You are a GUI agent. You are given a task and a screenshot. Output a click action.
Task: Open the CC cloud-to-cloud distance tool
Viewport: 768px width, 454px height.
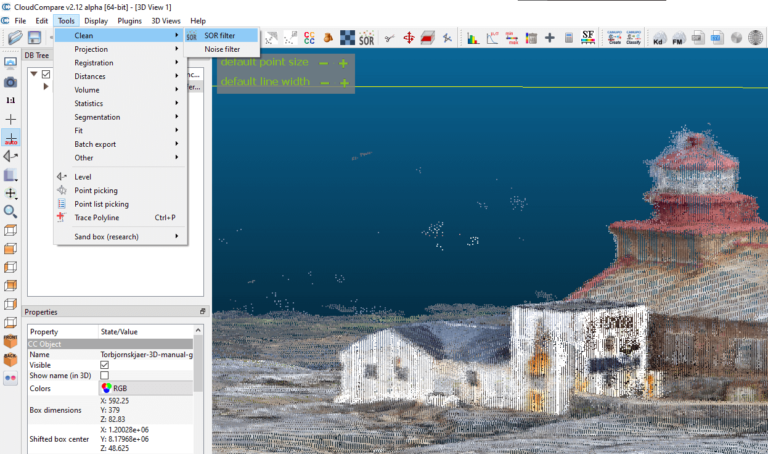(310, 38)
